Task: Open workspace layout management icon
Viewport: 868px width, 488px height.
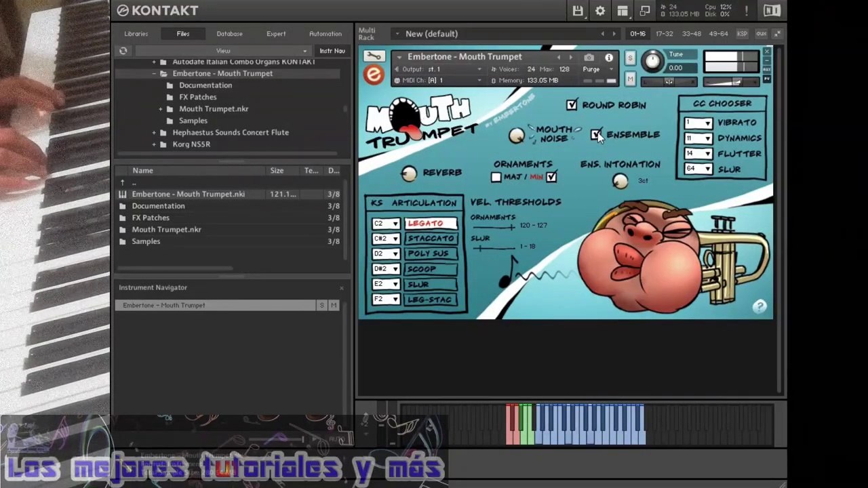Action: (623, 11)
